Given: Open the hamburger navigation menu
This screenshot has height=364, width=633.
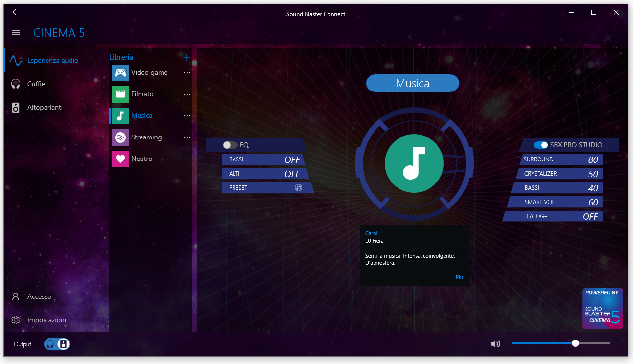Looking at the screenshot, I should click(16, 32).
